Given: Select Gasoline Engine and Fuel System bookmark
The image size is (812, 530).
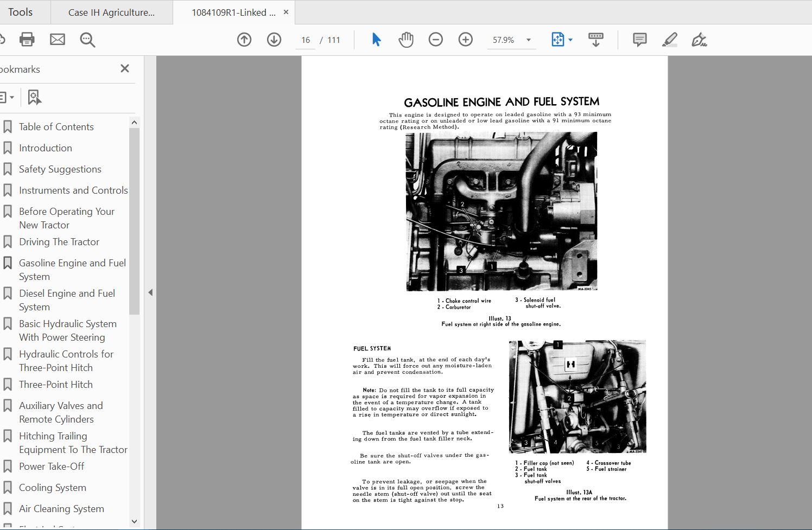Looking at the screenshot, I should [72, 270].
